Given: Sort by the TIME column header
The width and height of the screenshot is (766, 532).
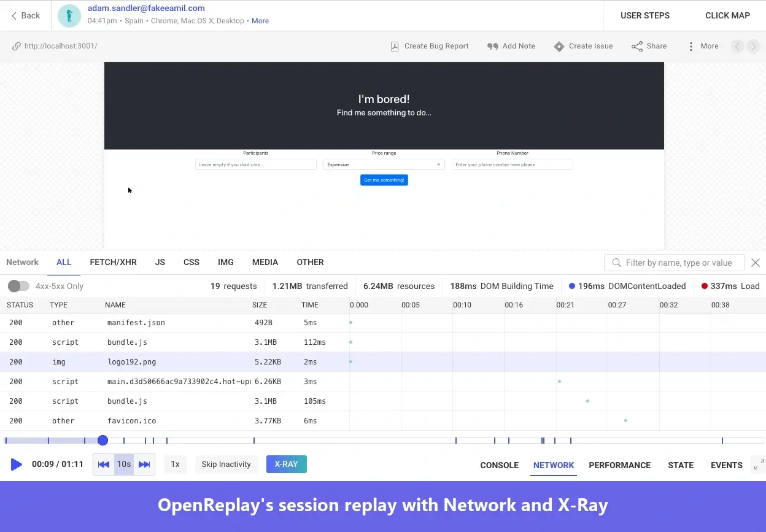Looking at the screenshot, I should click(310, 305).
